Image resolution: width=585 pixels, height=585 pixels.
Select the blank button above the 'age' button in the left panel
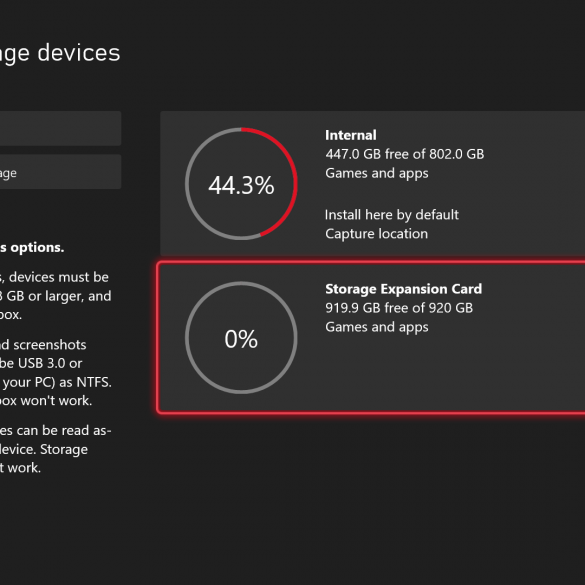coord(60,128)
